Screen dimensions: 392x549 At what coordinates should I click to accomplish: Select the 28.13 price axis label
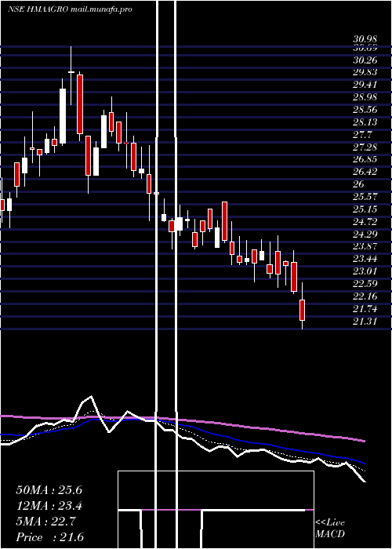(365, 122)
